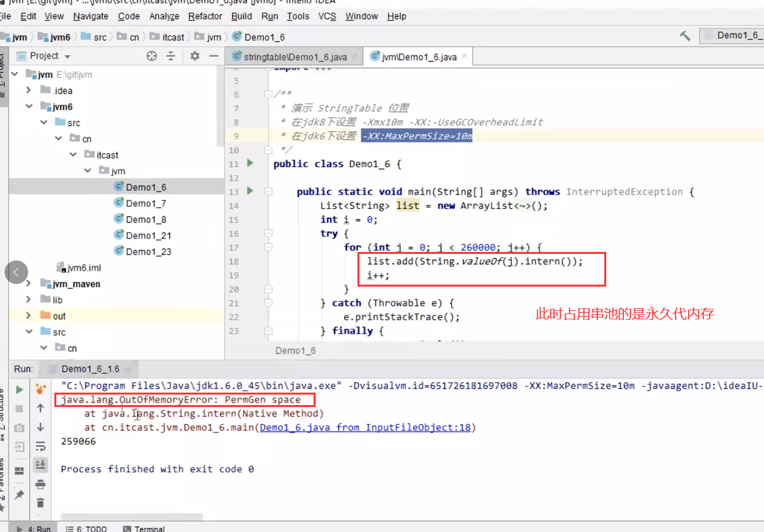
Task: Toggle scroll to end of console
Action: point(40,465)
